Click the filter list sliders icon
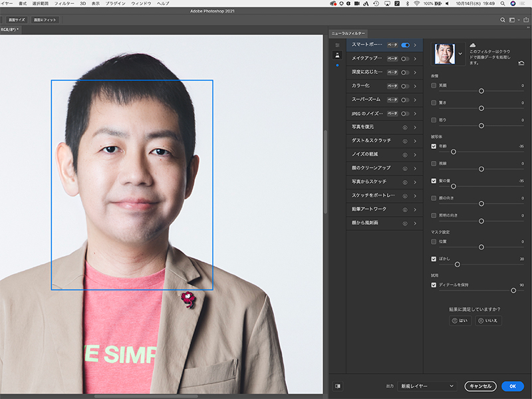This screenshot has width=532, height=399. tap(337, 45)
